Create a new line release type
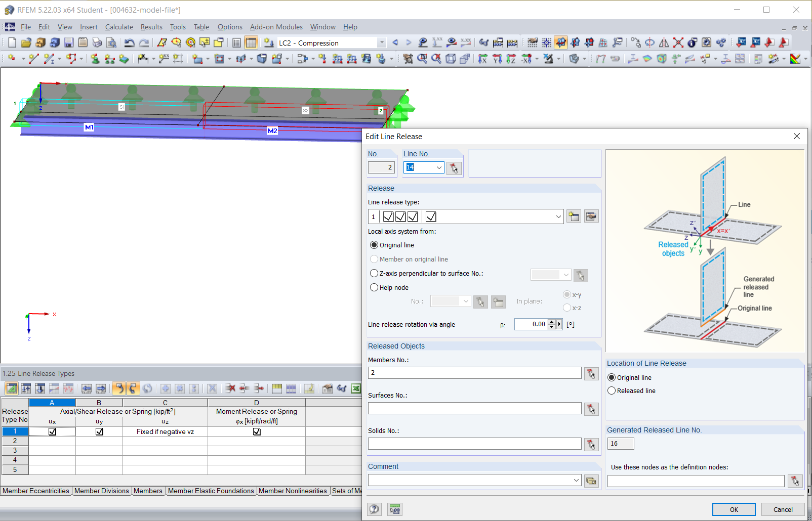 (x=574, y=216)
